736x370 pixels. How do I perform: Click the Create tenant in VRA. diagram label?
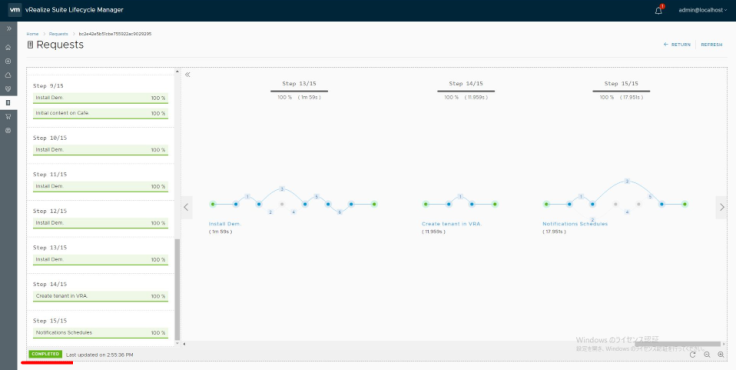point(452,224)
